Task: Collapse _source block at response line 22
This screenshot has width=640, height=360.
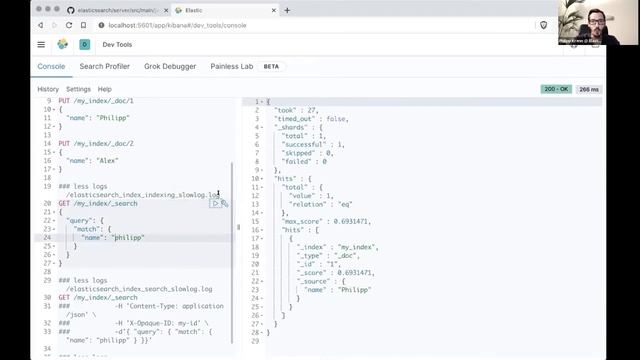Action: point(262,281)
